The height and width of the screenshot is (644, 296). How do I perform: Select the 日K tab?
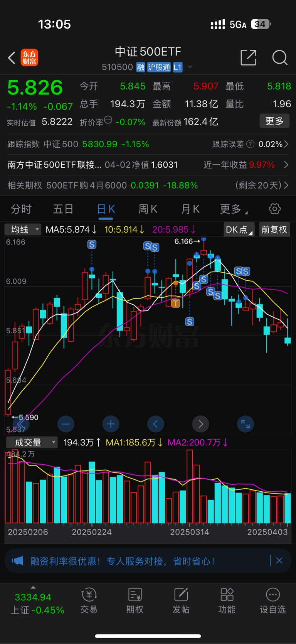(106, 209)
